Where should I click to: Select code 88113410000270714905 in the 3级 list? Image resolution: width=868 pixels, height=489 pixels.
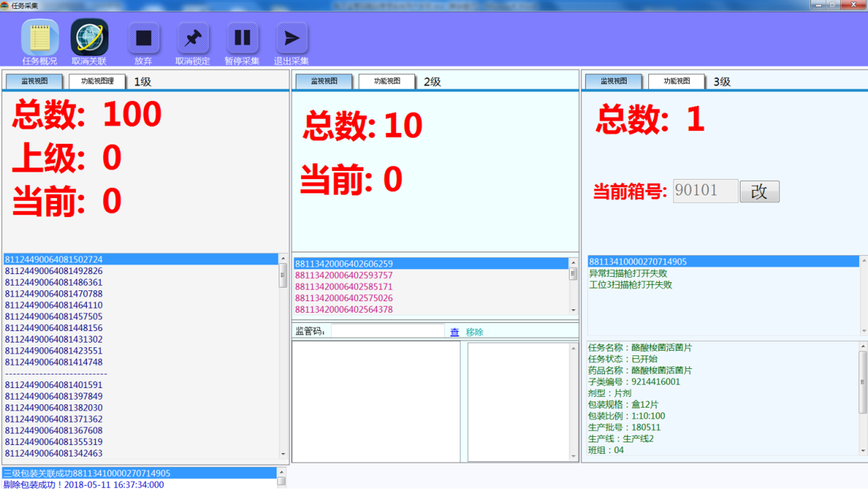click(724, 262)
